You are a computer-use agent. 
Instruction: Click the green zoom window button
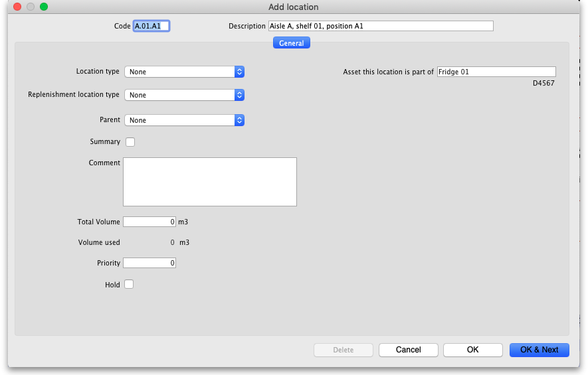tap(44, 7)
